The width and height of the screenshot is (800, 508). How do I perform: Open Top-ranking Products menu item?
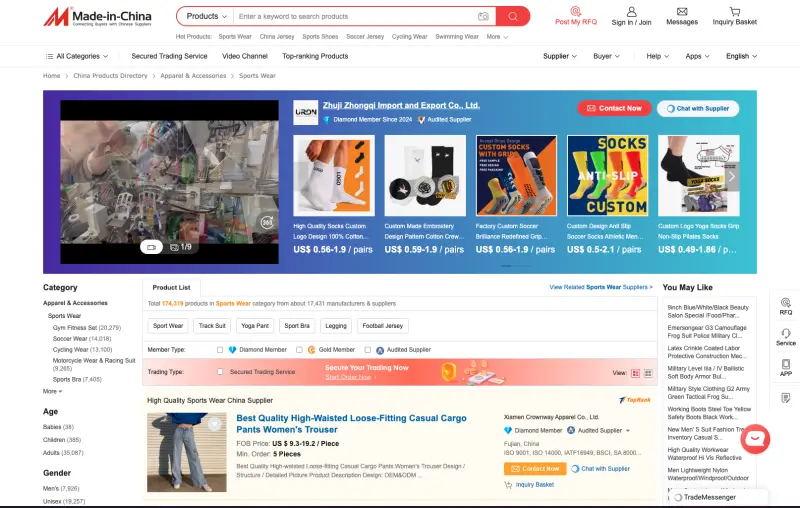click(315, 56)
